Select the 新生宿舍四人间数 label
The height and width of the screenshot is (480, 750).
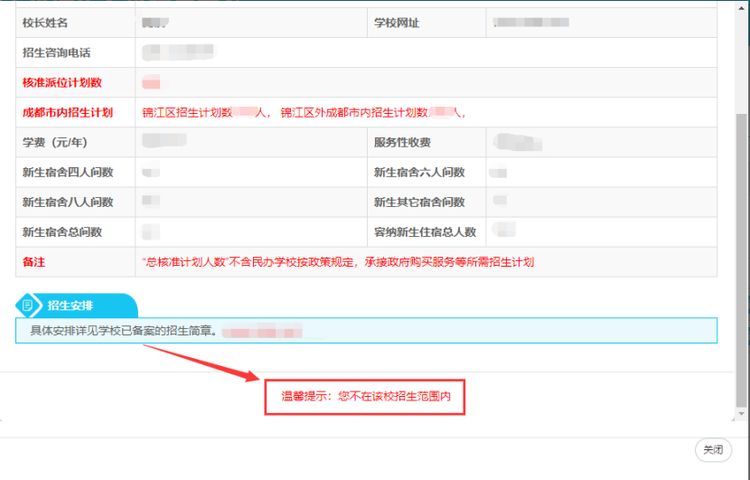68,172
